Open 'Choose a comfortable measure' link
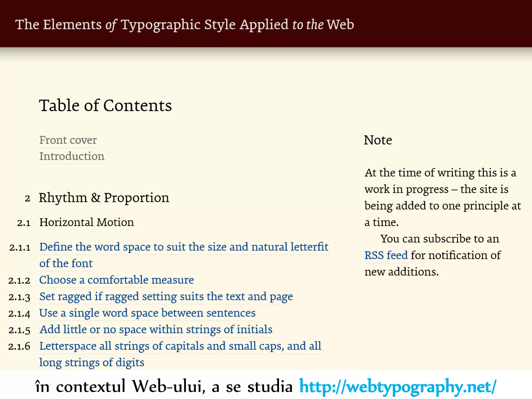 pos(116,280)
